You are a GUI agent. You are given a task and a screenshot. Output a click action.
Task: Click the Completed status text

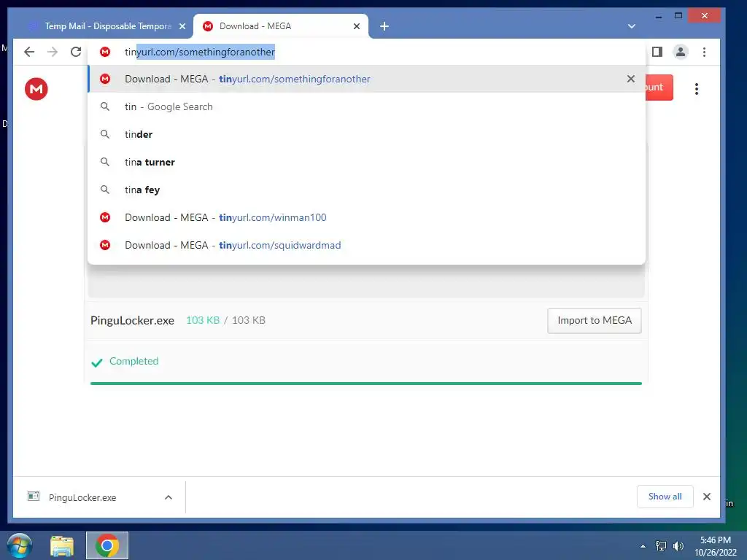pos(134,361)
